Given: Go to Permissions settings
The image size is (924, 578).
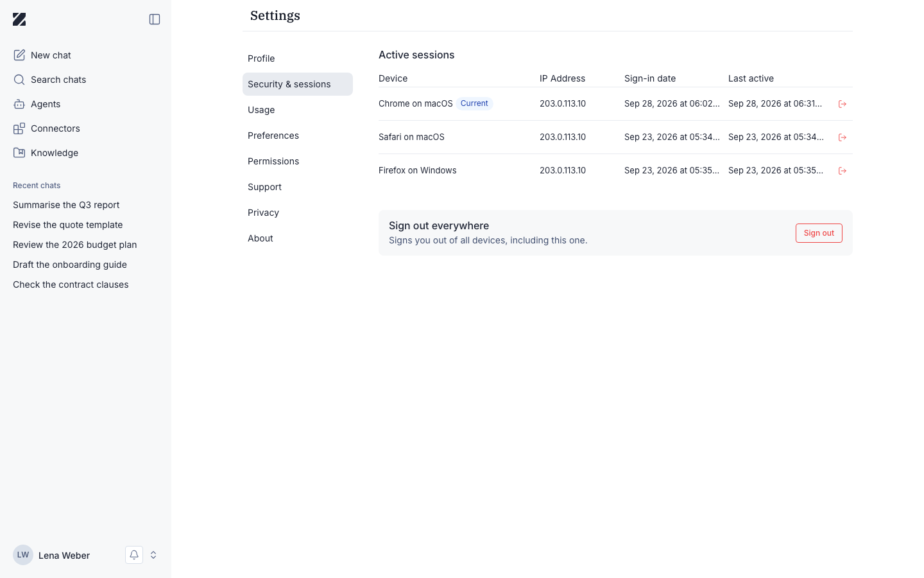Looking at the screenshot, I should 298,161.
